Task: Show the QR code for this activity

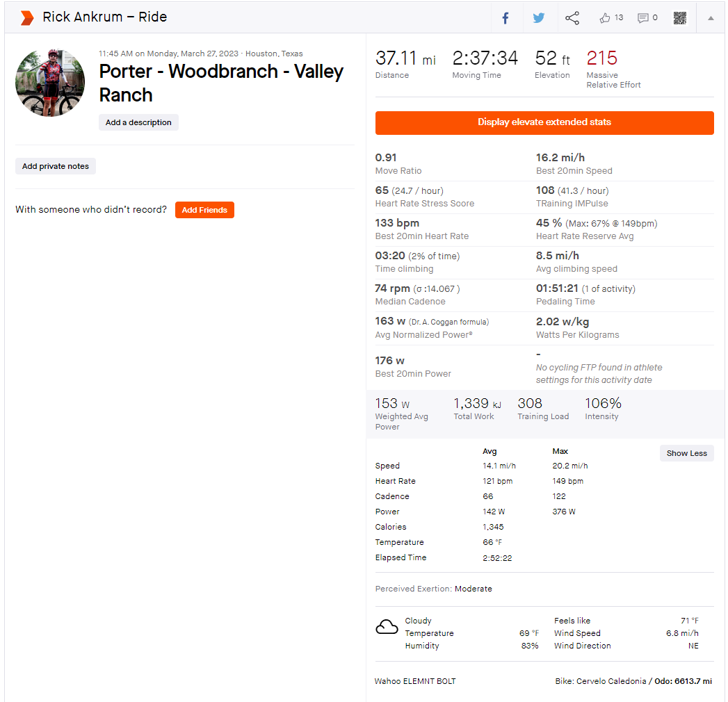Action: [680, 18]
